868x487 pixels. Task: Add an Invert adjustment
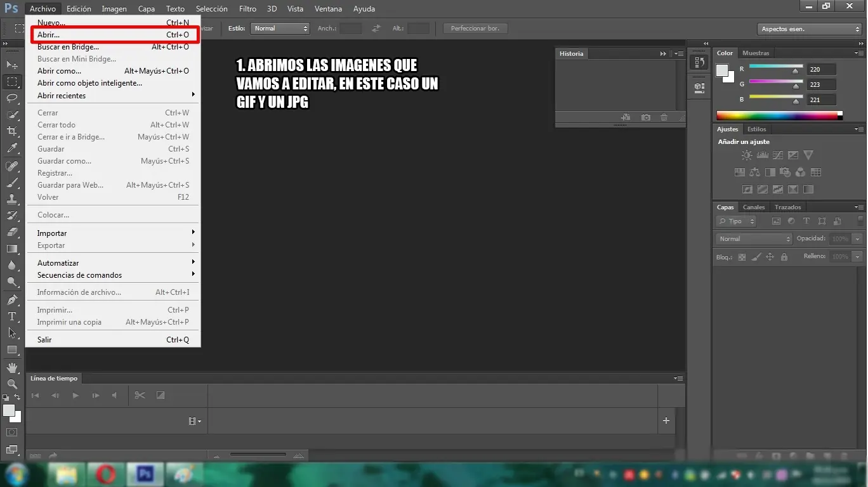point(747,189)
